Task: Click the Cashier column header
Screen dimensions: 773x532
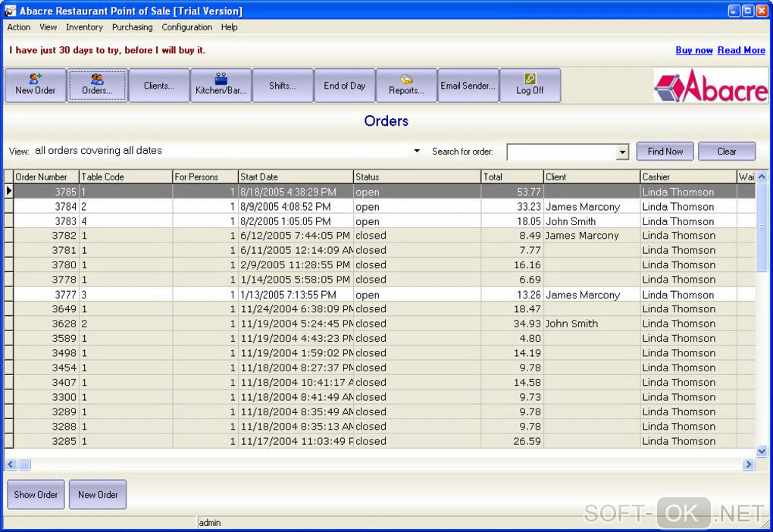Action: [688, 177]
